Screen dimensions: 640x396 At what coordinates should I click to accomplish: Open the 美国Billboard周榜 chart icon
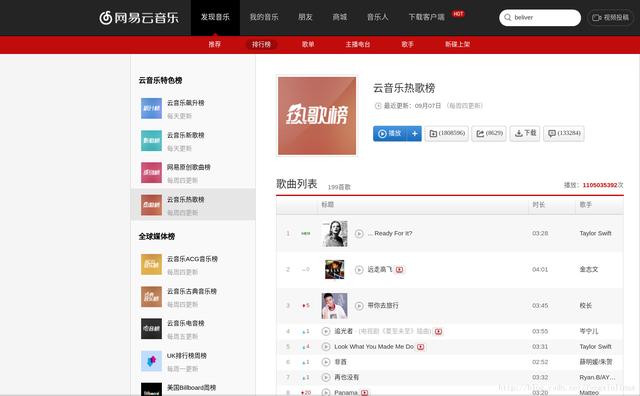(151, 389)
